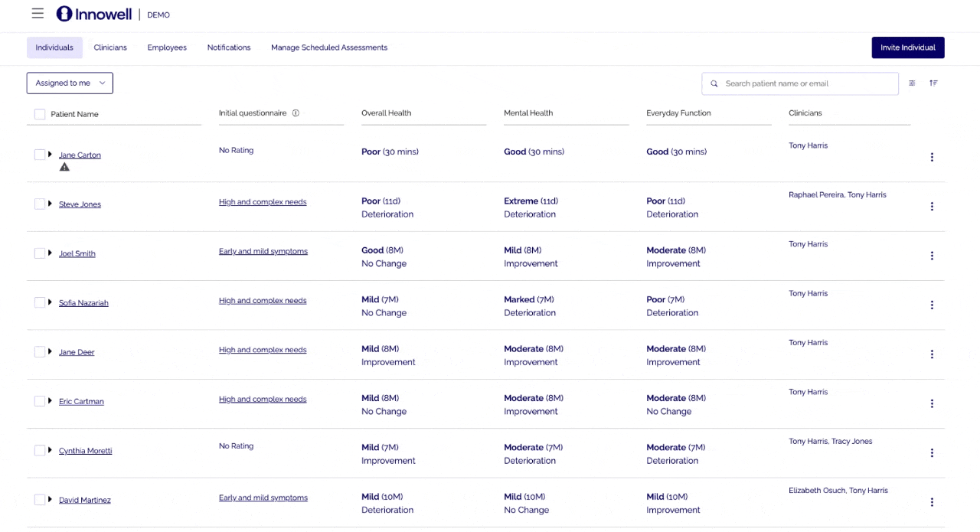
Task: Open the three-dot menu for Jane Deer
Action: pos(932,354)
